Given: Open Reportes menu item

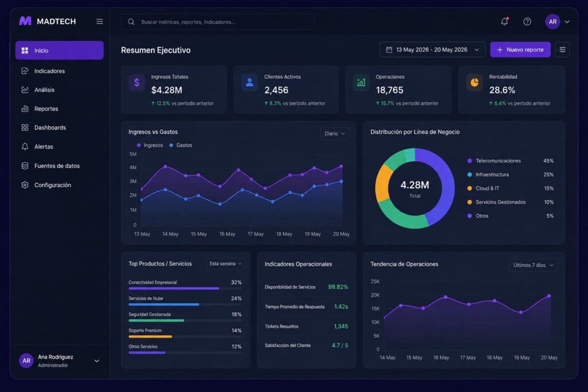Looking at the screenshot, I should pyautogui.click(x=59, y=108).
